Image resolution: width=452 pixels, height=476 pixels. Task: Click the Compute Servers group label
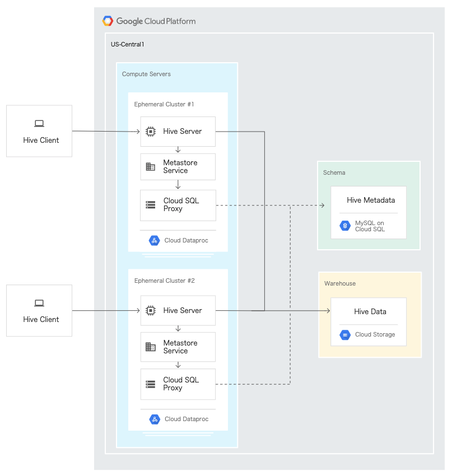click(x=146, y=74)
